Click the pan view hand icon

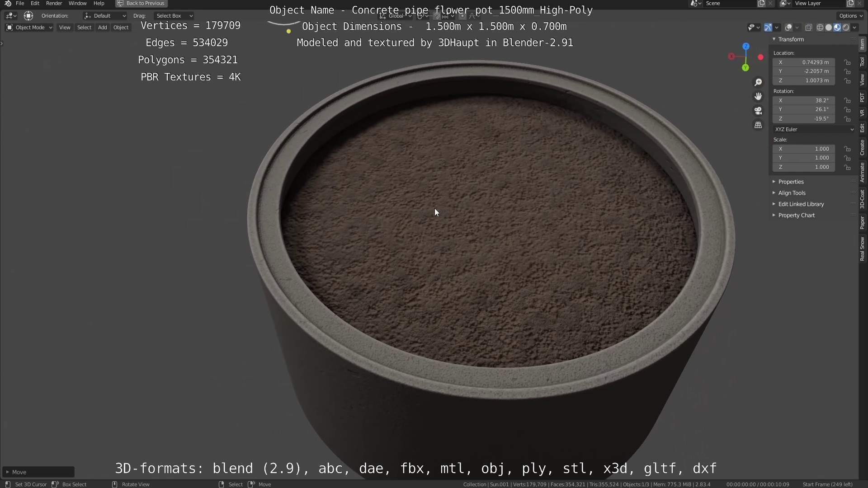tap(758, 96)
